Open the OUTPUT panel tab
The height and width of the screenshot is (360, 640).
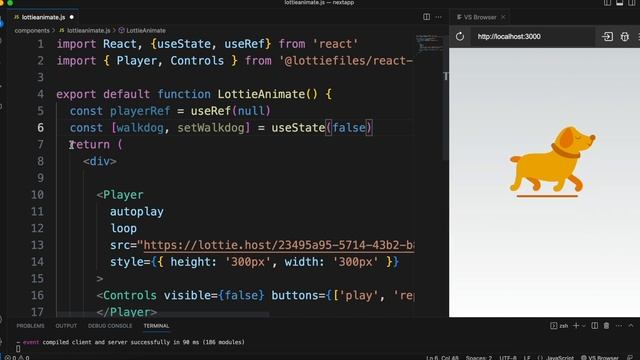[x=66, y=326]
